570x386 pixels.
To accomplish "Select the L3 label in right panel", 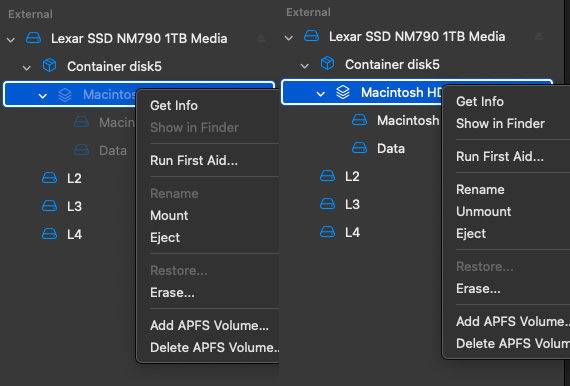I will click(352, 204).
